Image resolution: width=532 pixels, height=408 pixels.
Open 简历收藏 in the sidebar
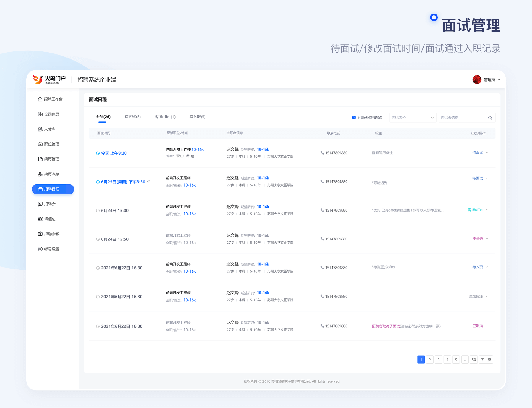[49, 174]
